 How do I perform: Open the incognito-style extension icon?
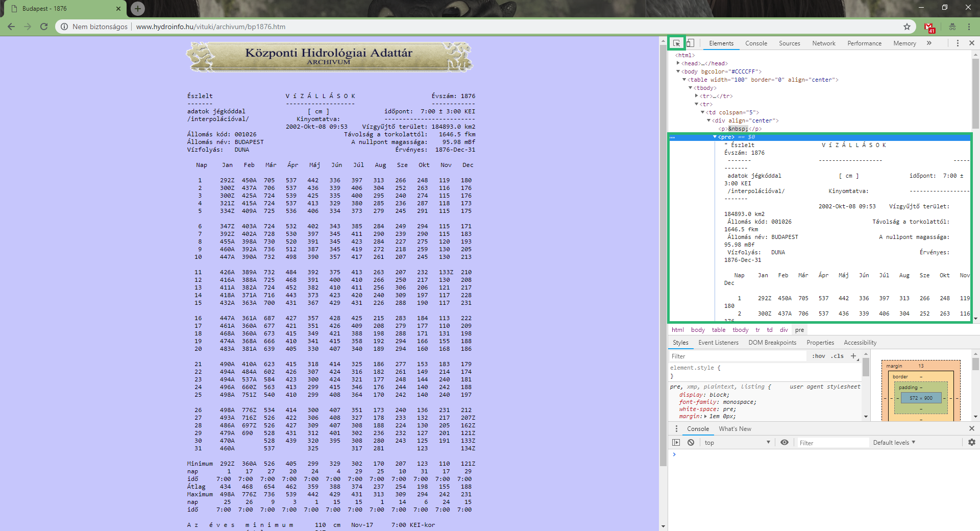click(952, 27)
